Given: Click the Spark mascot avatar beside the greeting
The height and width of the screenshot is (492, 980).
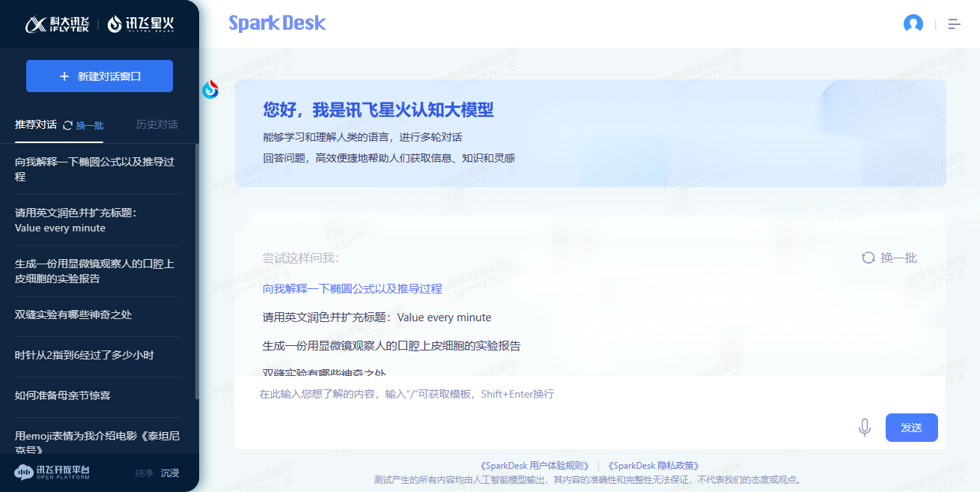Looking at the screenshot, I should click(211, 89).
